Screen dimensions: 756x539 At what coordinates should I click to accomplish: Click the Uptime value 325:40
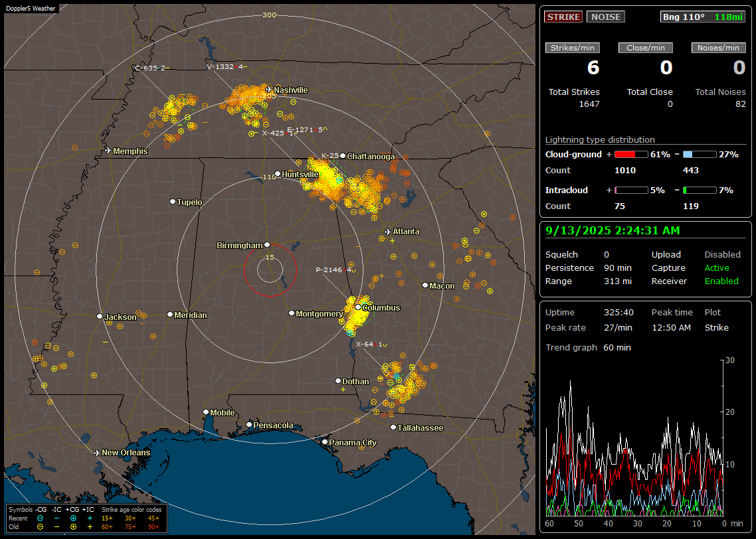pyautogui.click(x=618, y=312)
